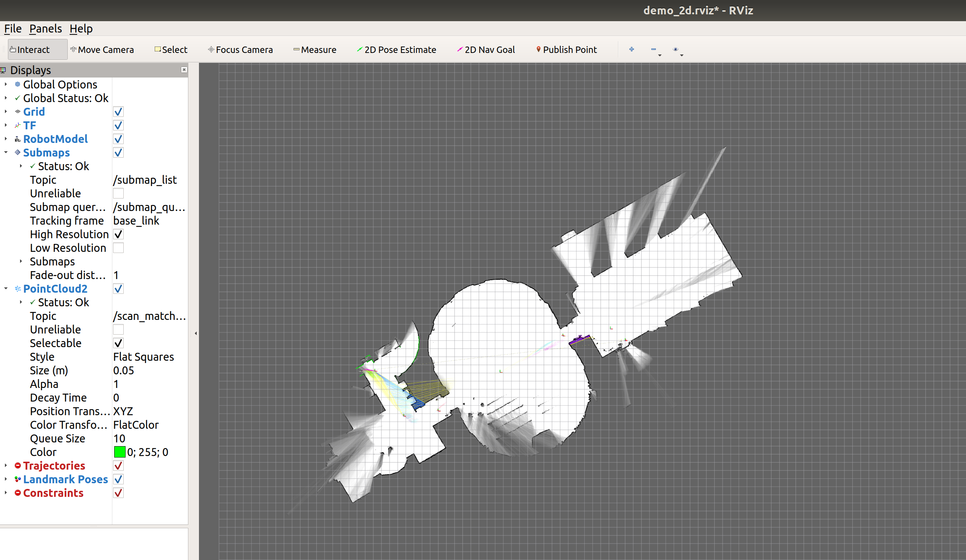Activate the Move Camera tool
Image resolution: width=966 pixels, height=560 pixels.
click(102, 50)
